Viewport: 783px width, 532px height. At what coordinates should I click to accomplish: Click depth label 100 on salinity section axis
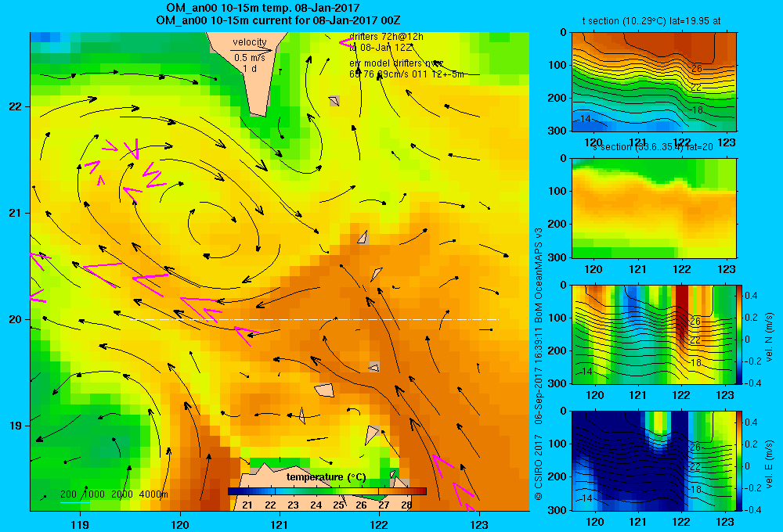pos(557,191)
